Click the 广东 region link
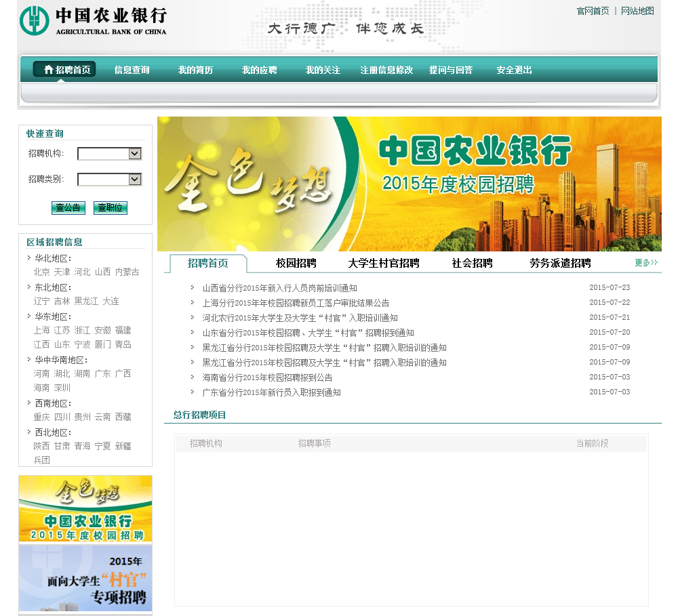The width and height of the screenshot is (678, 616). (x=102, y=373)
